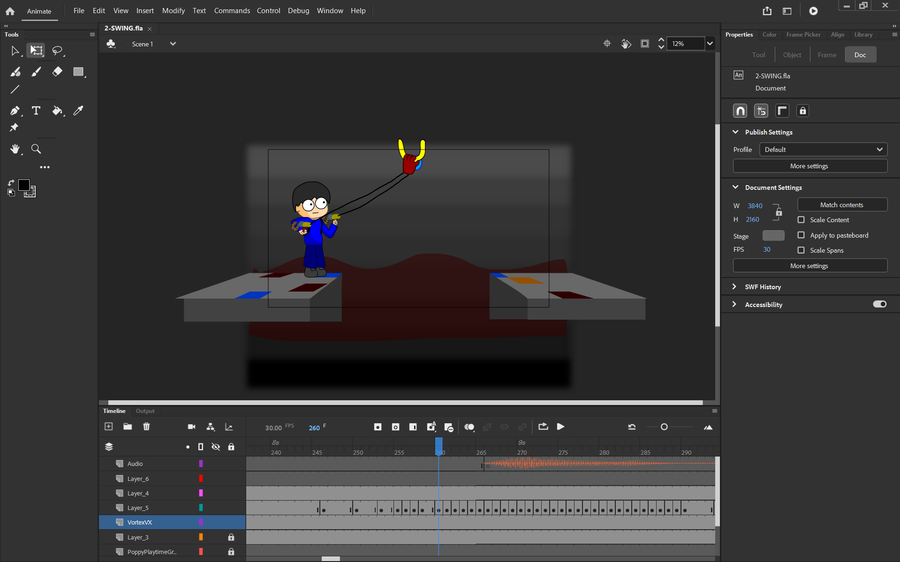Open the Profile Default dropdown

pyautogui.click(x=823, y=149)
